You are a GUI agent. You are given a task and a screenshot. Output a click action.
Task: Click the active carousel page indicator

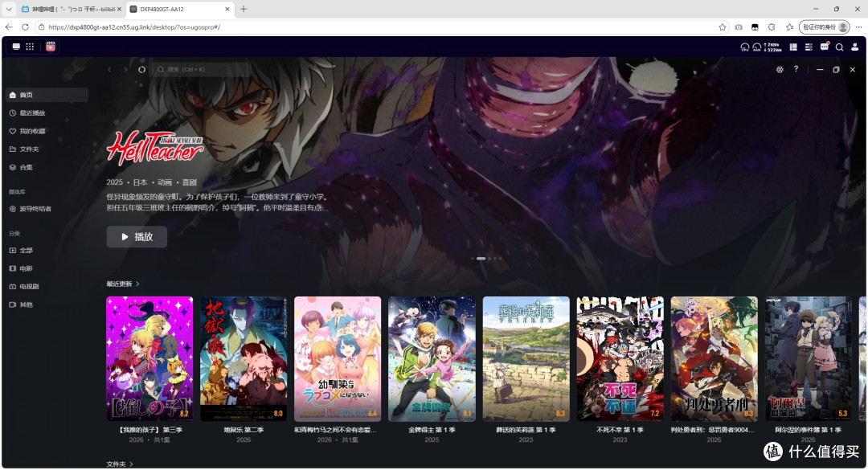(x=481, y=259)
